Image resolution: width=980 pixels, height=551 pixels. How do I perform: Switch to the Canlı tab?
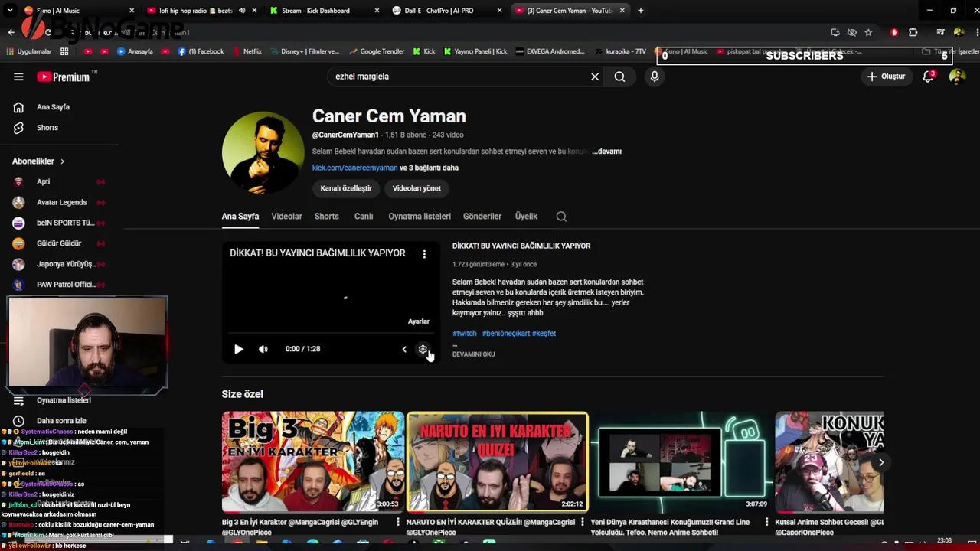(364, 217)
